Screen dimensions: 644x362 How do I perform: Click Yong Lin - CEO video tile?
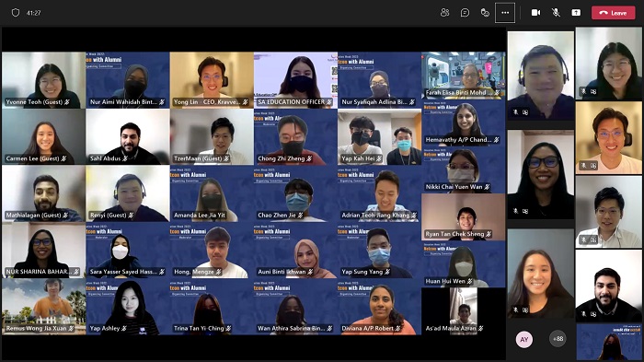tap(212, 80)
